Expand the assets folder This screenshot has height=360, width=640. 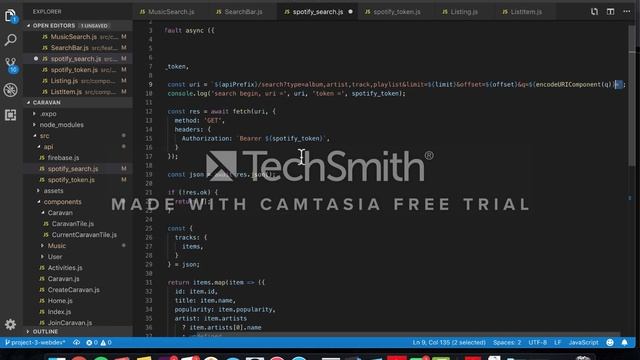(x=78, y=191)
